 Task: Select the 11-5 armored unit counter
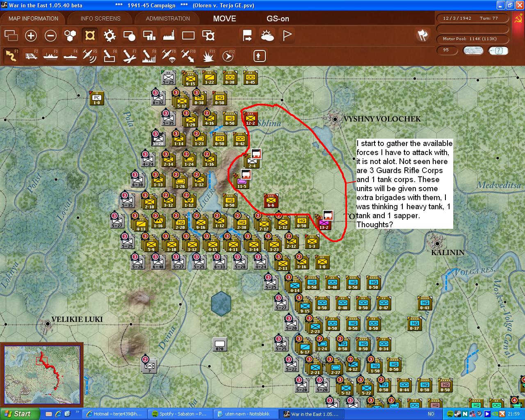[x=242, y=182]
